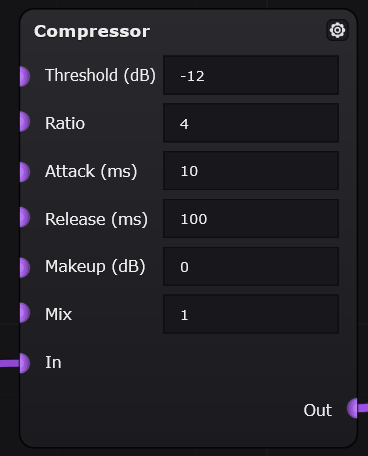Click the Makeup (dB) input port

(x=25, y=267)
